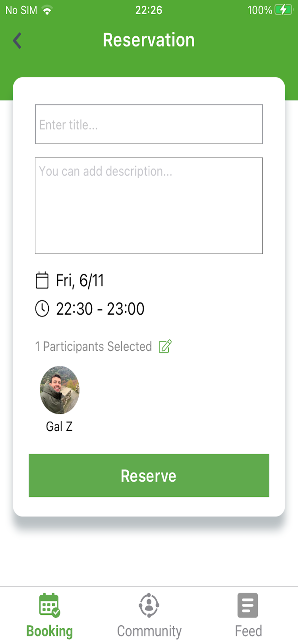
Task: Tap the Gal Z name label
Action: tap(59, 427)
